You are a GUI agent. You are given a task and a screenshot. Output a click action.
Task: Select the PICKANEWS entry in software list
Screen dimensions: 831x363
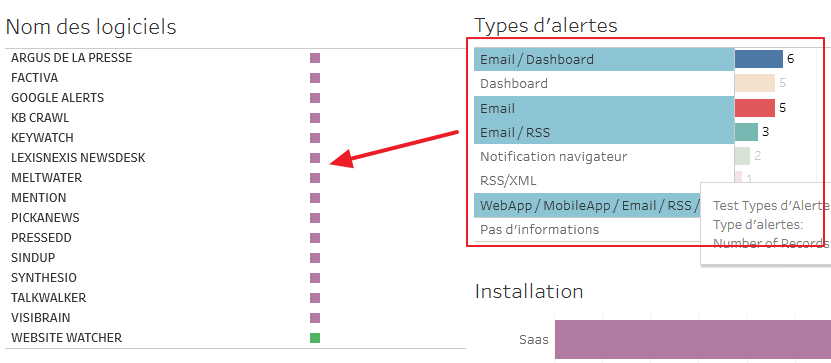(x=45, y=218)
